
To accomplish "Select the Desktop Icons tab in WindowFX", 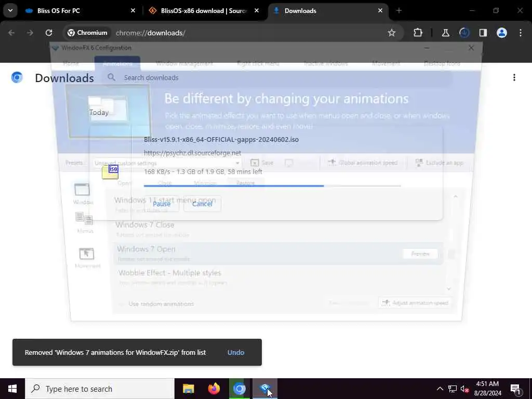I will tap(442, 63).
